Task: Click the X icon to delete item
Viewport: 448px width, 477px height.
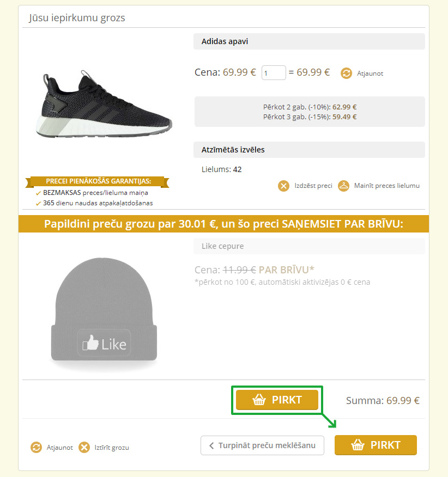Action: coord(283,186)
